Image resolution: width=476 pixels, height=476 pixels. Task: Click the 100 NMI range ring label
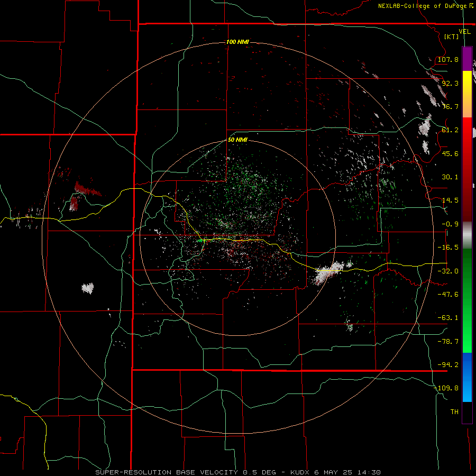coord(237,42)
